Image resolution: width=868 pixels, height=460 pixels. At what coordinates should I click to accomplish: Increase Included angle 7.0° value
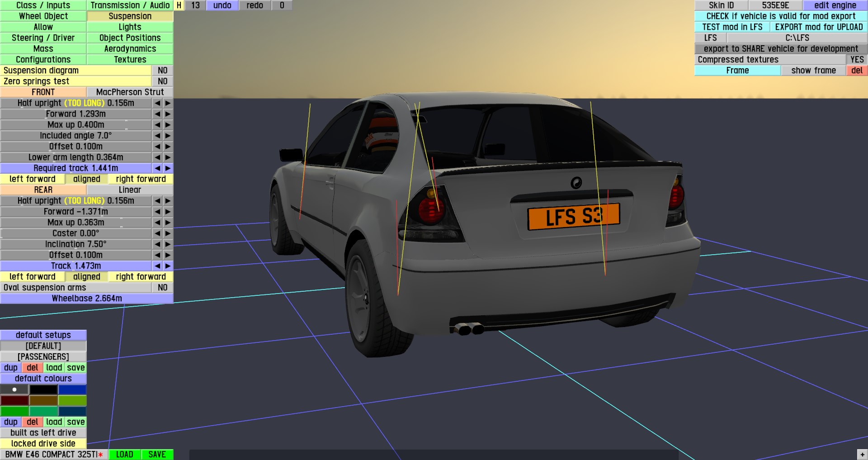pos(168,136)
